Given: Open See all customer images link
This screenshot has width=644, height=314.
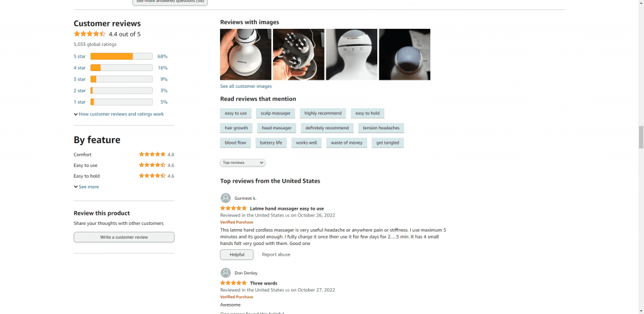Looking at the screenshot, I should (246, 86).
